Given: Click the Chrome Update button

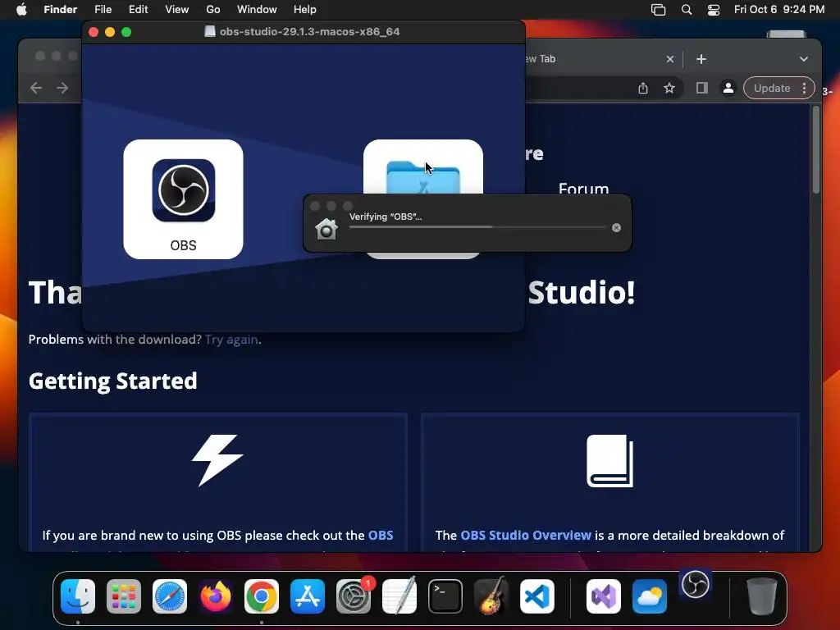Looking at the screenshot, I should (x=772, y=88).
